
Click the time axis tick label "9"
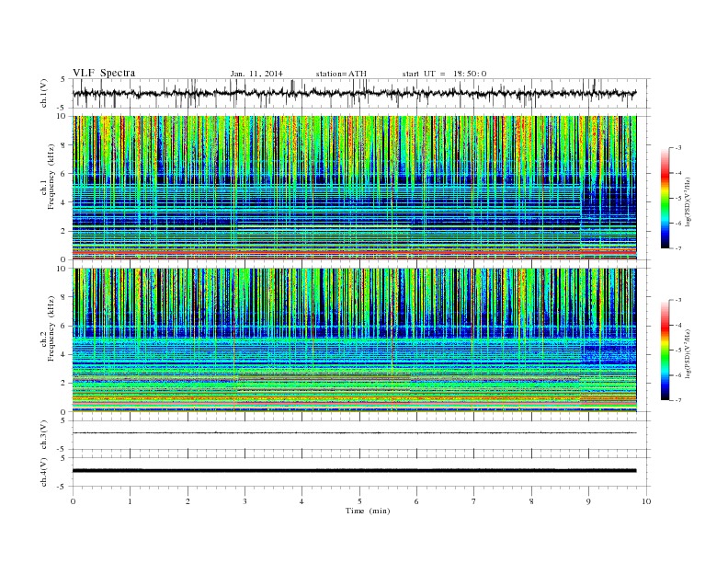[x=588, y=501]
